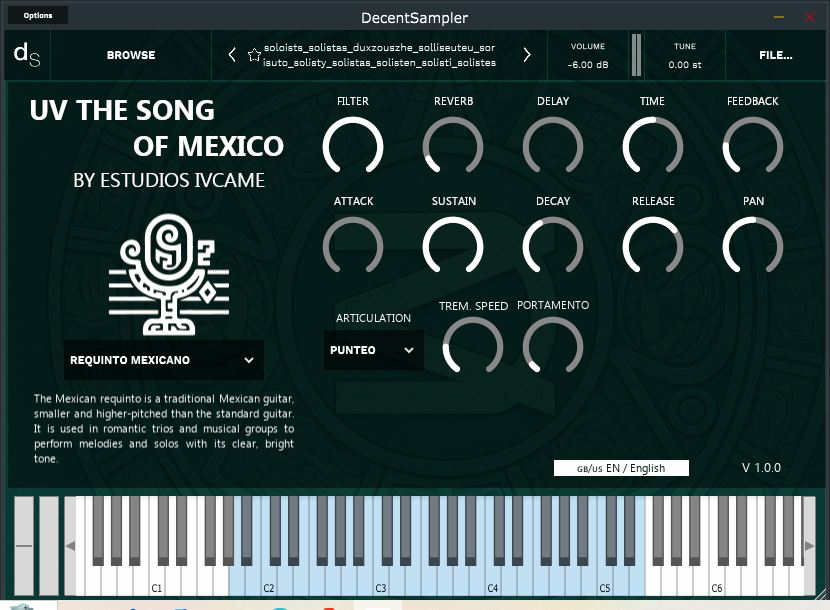The image size is (830, 610).
Task: Click the UV THE SONG title text
Action: point(122,110)
